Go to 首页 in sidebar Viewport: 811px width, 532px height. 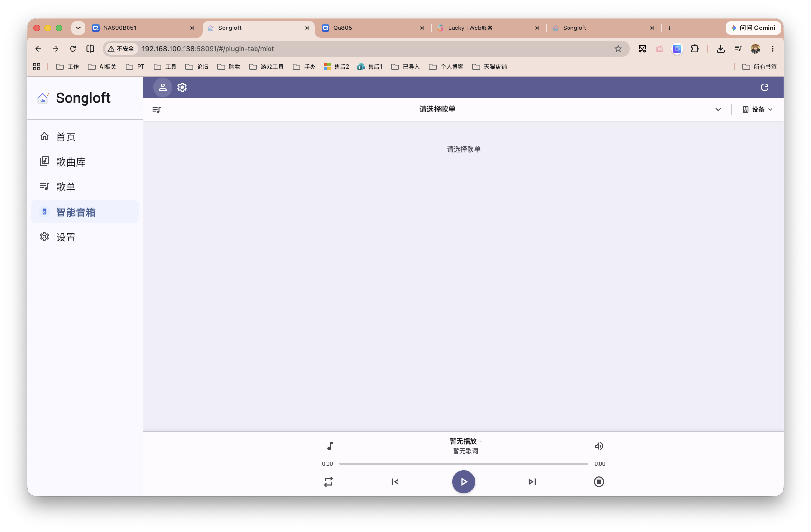(x=85, y=137)
